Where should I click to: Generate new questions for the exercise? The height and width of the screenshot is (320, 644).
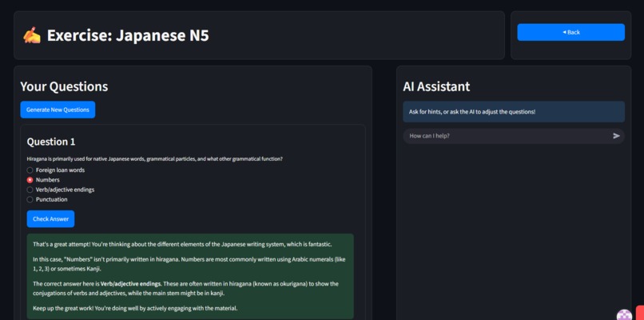(x=58, y=110)
